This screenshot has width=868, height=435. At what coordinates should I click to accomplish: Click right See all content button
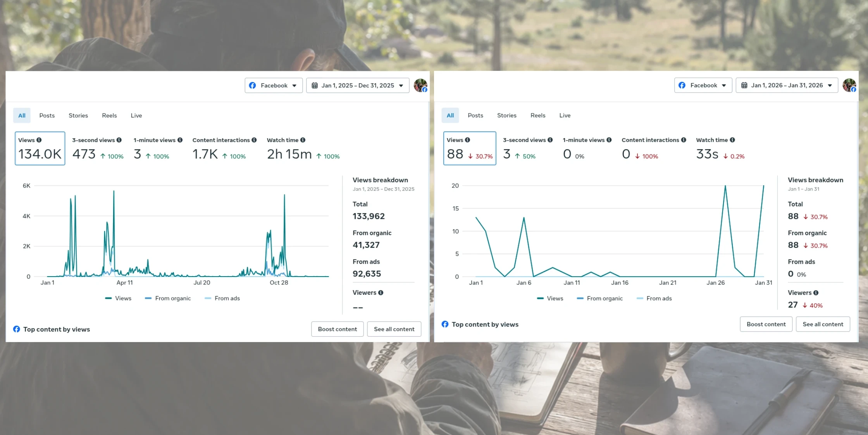coord(823,324)
